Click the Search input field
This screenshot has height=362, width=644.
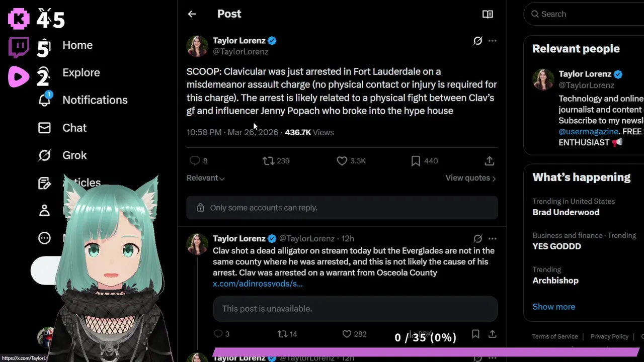coord(586,14)
